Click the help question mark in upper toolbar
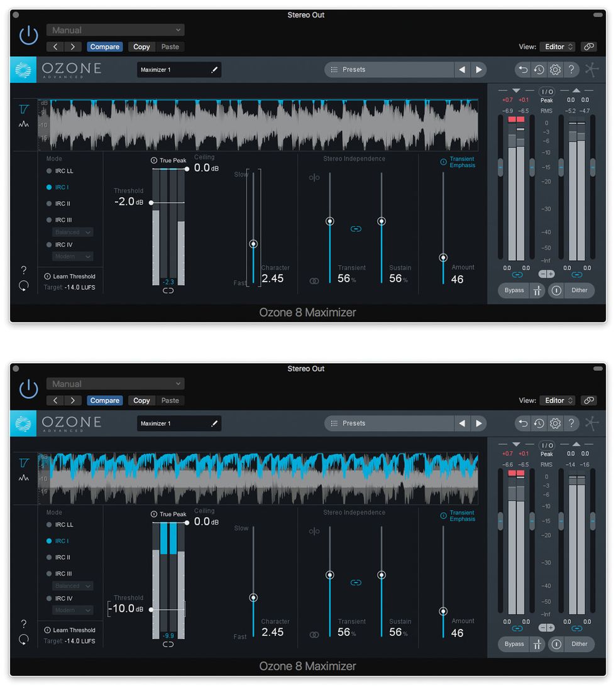 click(x=571, y=70)
